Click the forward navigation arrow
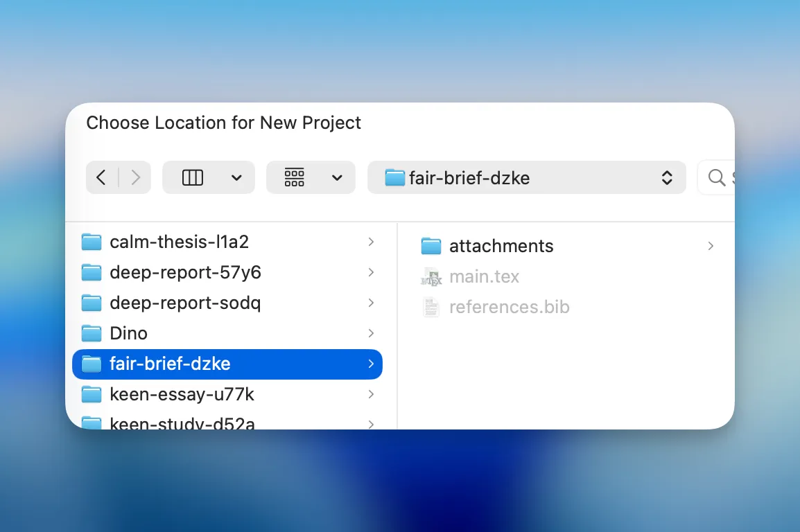The width and height of the screenshot is (800, 532). [136, 177]
